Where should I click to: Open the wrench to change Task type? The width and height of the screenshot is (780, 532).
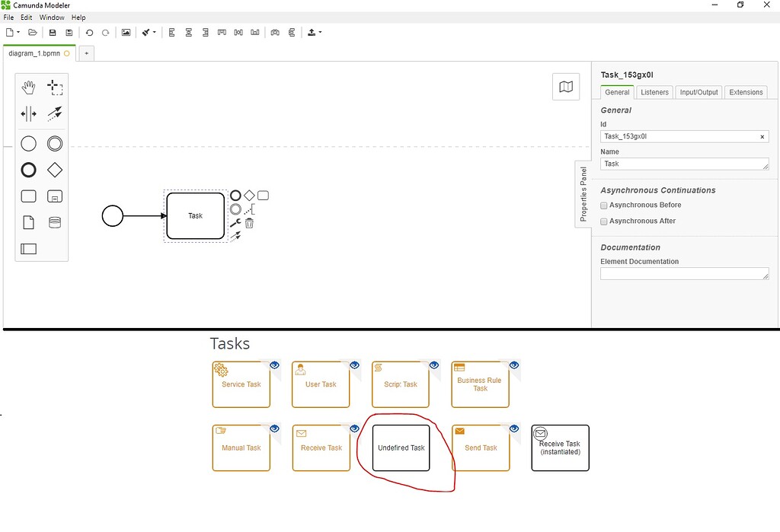[237, 221]
